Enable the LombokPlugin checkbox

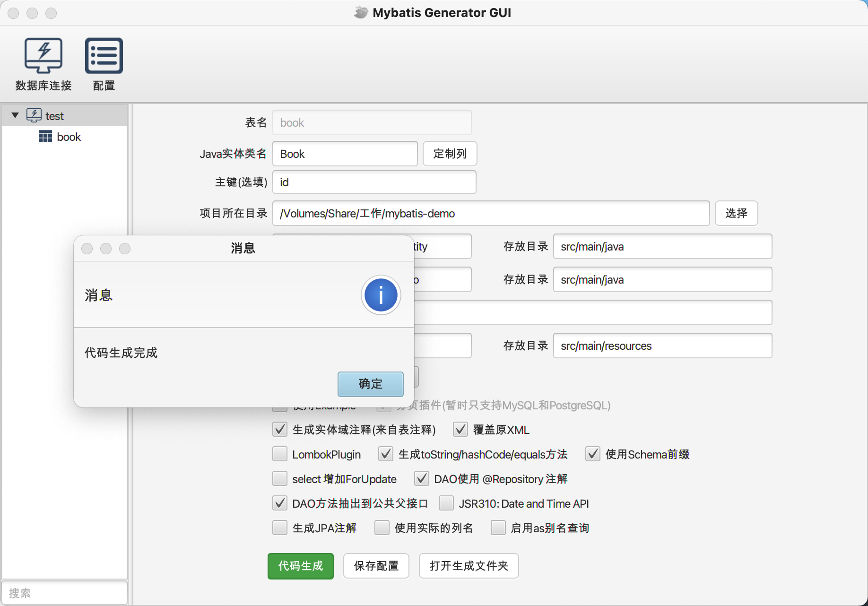pyautogui.click(x=280, y=454)
